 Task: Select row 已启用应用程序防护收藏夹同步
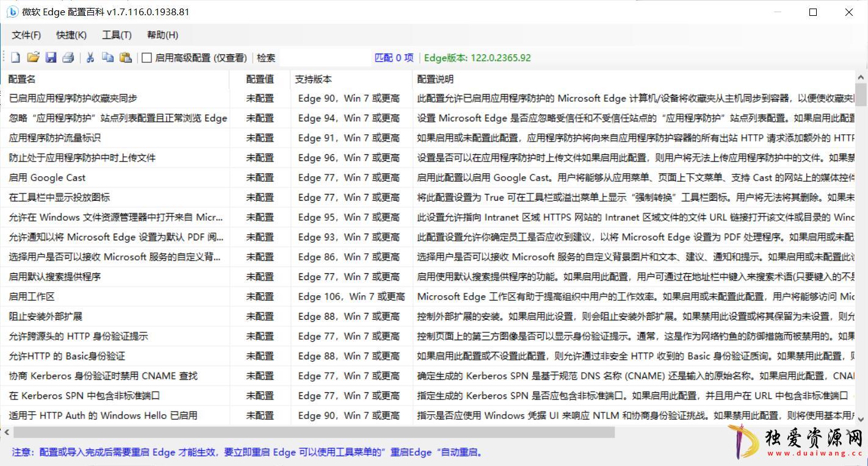429,98
